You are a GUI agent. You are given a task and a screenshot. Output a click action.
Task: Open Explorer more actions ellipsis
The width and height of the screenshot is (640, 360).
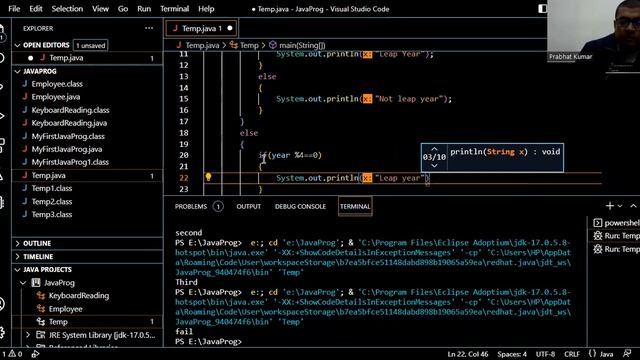149,28
